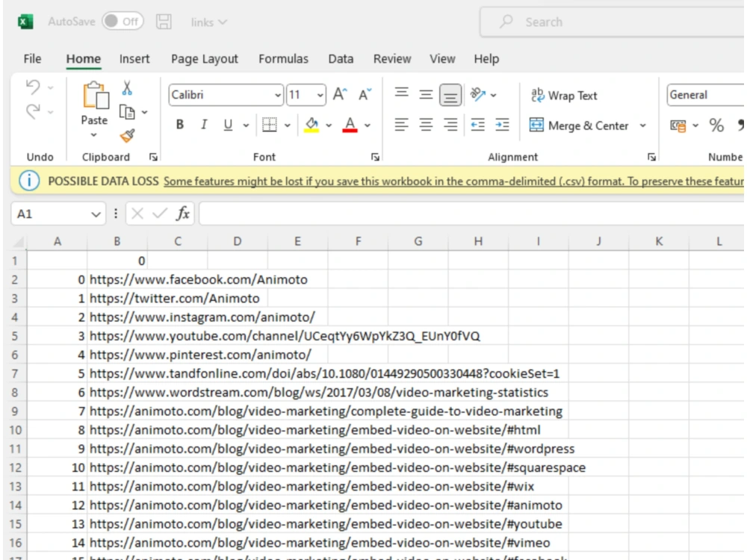Click Middle Align icon
The image size is (747, 560).
tap(426, 94)
